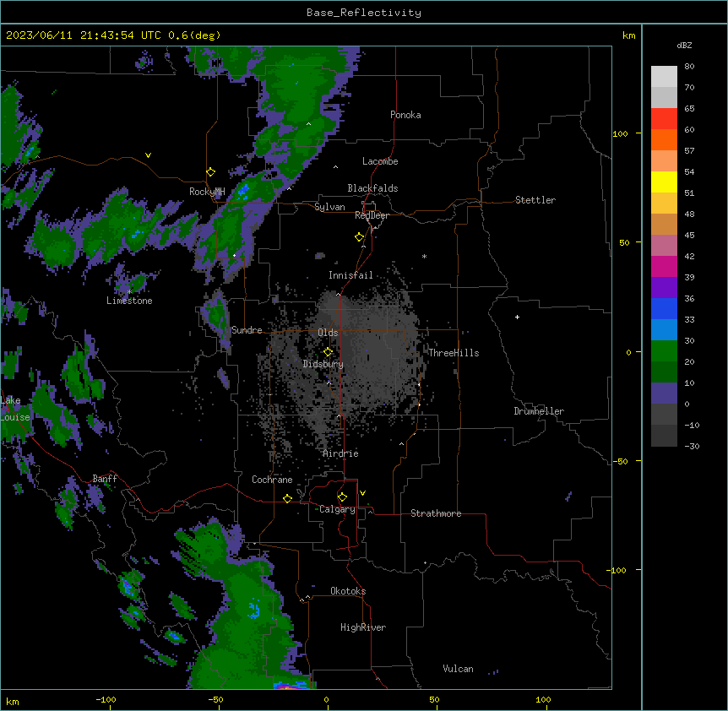Select the blue 36 dBZ legend color

pos(664,308)
